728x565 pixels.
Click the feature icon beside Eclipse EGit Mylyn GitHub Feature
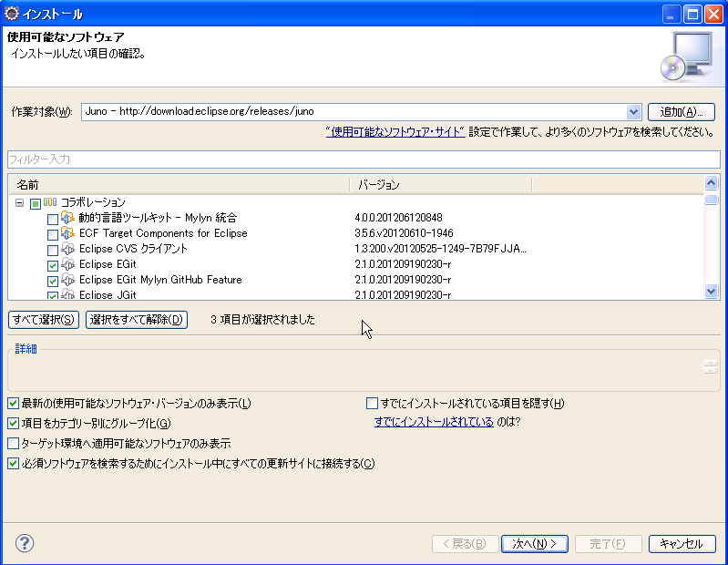pos(67,280)
